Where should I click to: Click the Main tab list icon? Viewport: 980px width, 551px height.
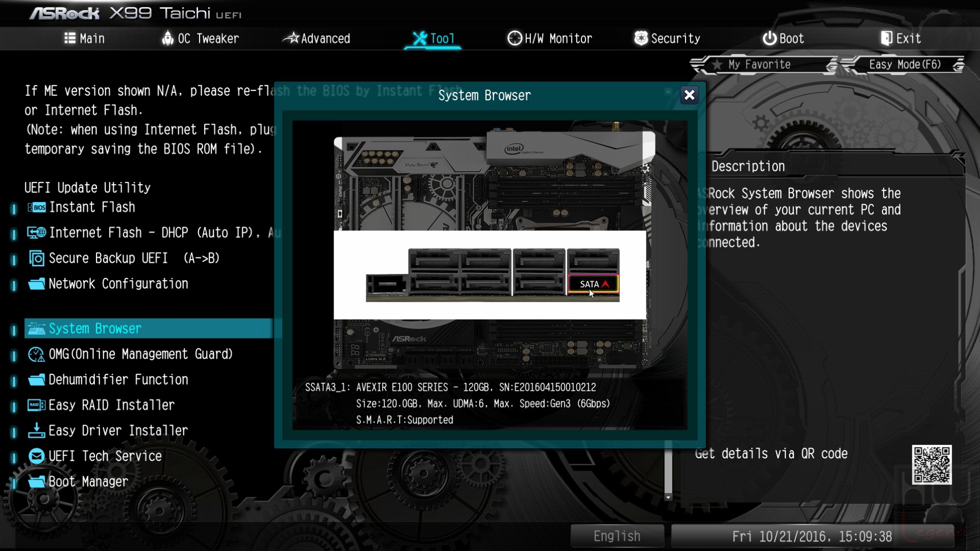point(70,38)
